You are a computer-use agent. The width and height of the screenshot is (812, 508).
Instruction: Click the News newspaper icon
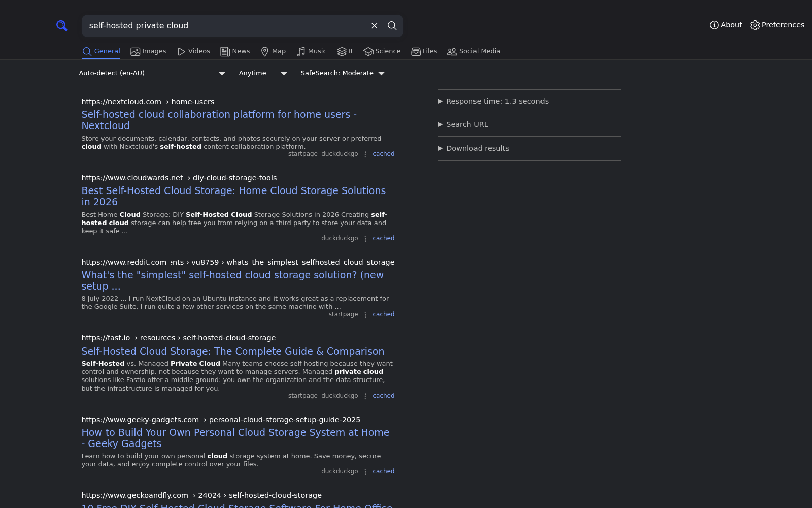tap(225, 52)
